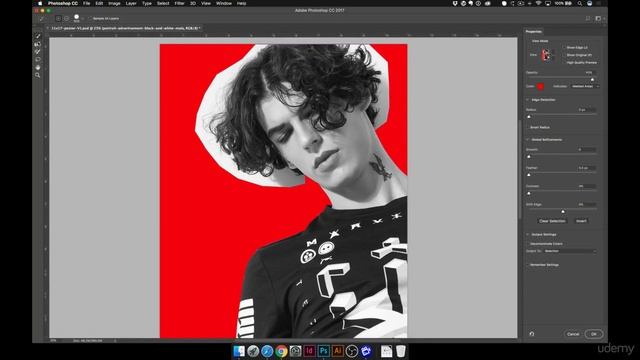Open the Edit menu
Screen dimensions: 640x360
[x=99, y=3]
